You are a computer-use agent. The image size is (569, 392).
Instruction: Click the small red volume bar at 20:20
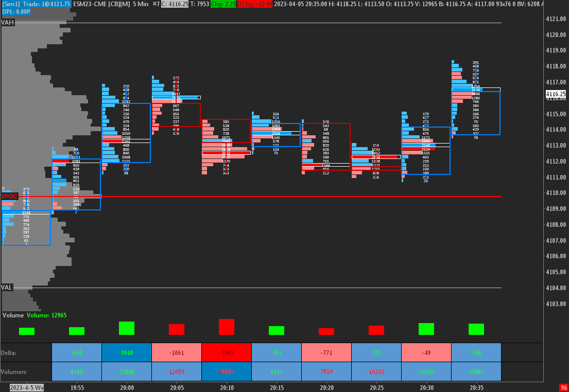pos(326,331)
